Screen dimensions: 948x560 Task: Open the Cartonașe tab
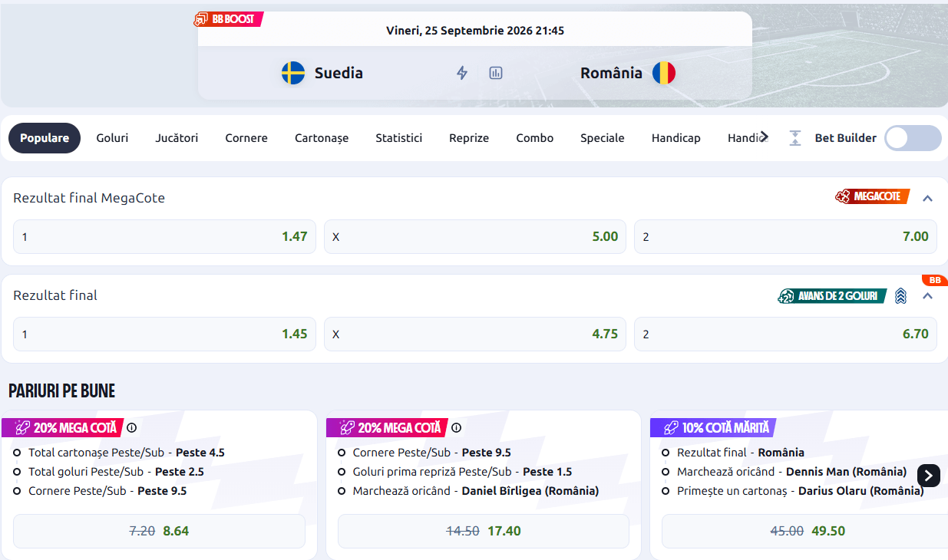(x=322, y=138)
